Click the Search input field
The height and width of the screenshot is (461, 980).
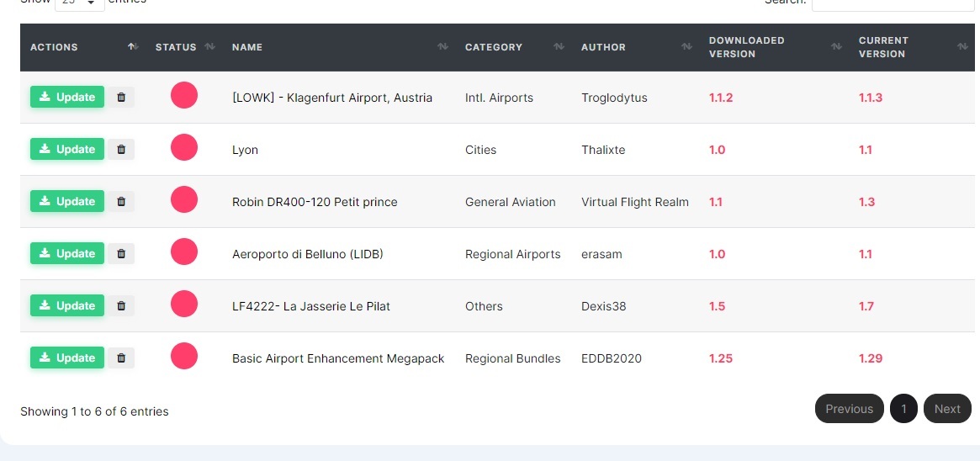[x=892, y=3]
